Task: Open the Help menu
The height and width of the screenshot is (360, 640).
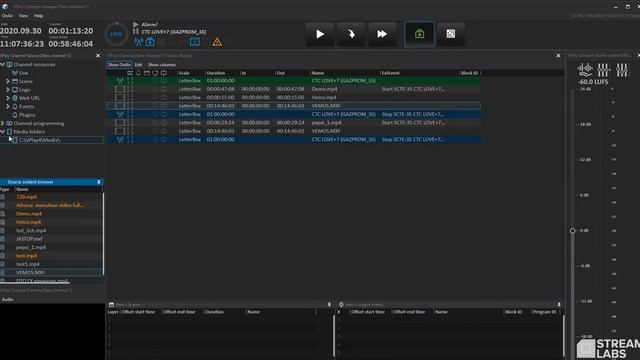Action: point(38,16)
